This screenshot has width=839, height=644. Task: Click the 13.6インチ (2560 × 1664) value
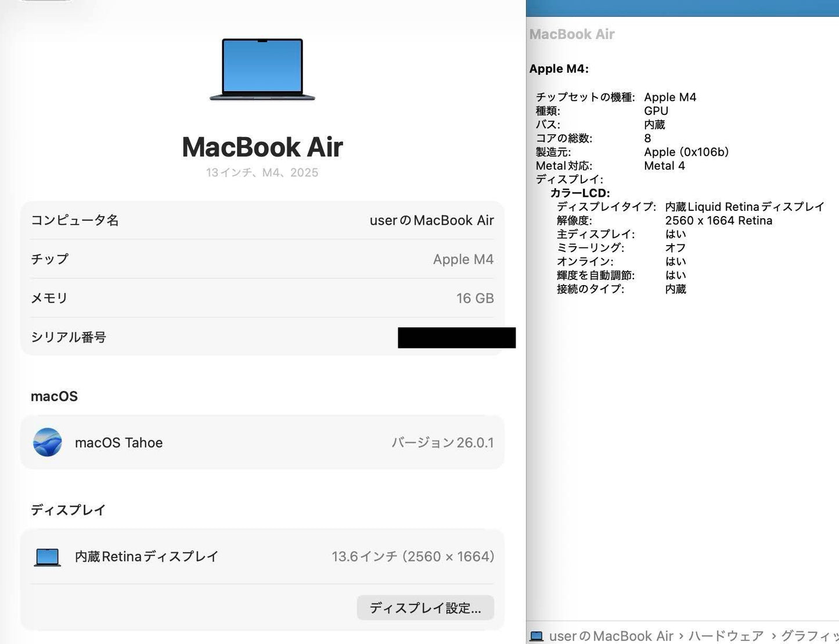(413, 556)
